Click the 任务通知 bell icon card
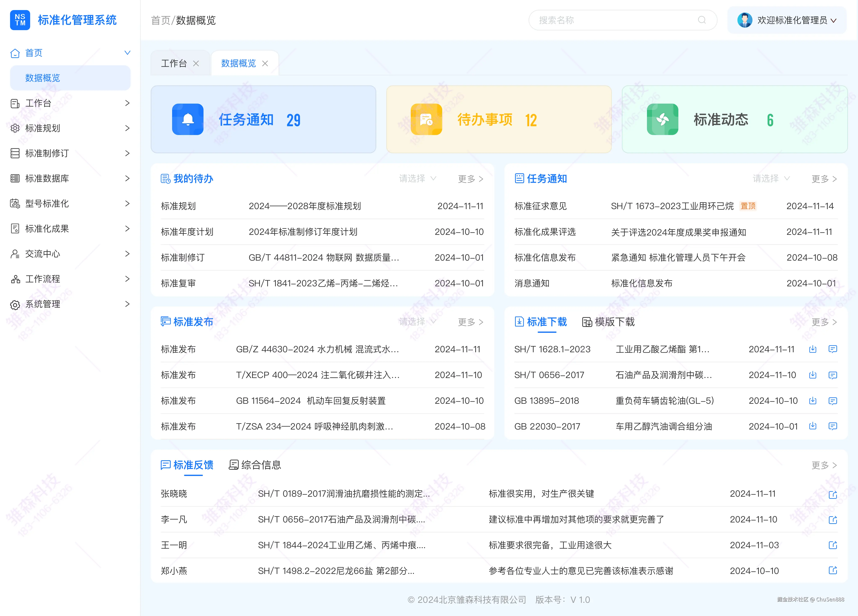This screenshot has width=858, height=616. pyautogui.click(x=188, y=119)
